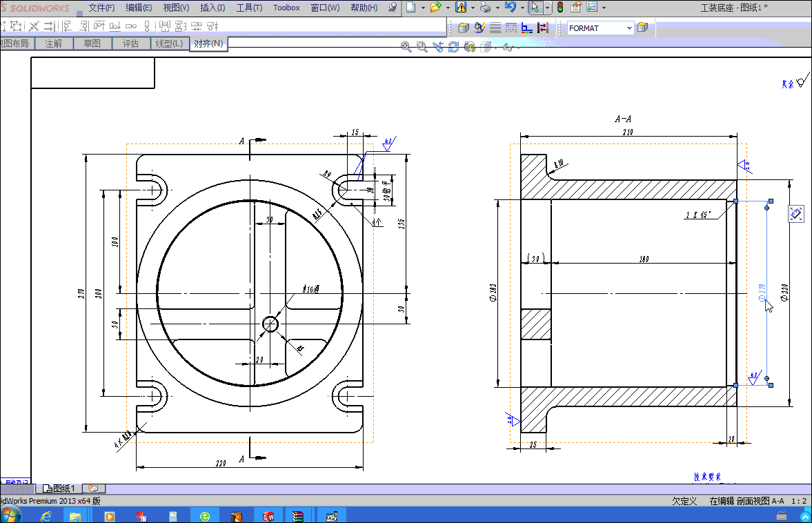Click the Color Display Mode icon
The height and width of the screenshot is (523, 812).
coord(526,28)
